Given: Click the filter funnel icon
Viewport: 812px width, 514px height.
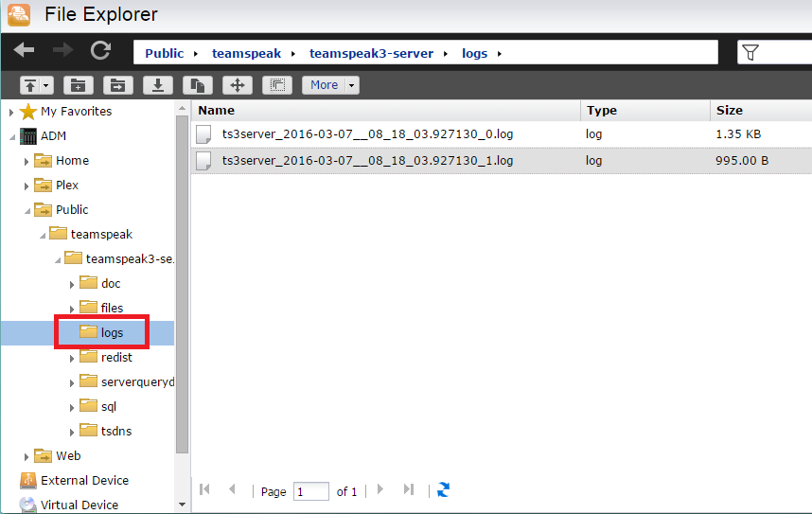Looking at the screenshot, I should [750, 52].
